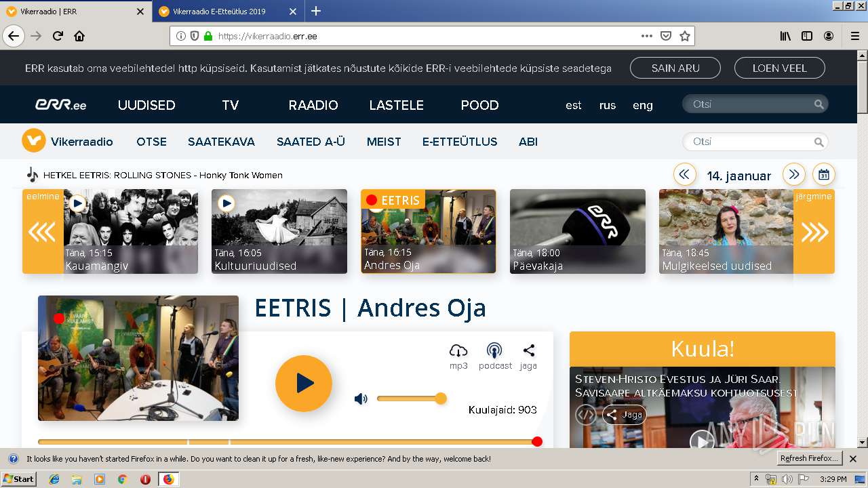Open E-ETTEÜTLUS page
The height and width of the screenshot is (488, 868).
coord(460,142)
